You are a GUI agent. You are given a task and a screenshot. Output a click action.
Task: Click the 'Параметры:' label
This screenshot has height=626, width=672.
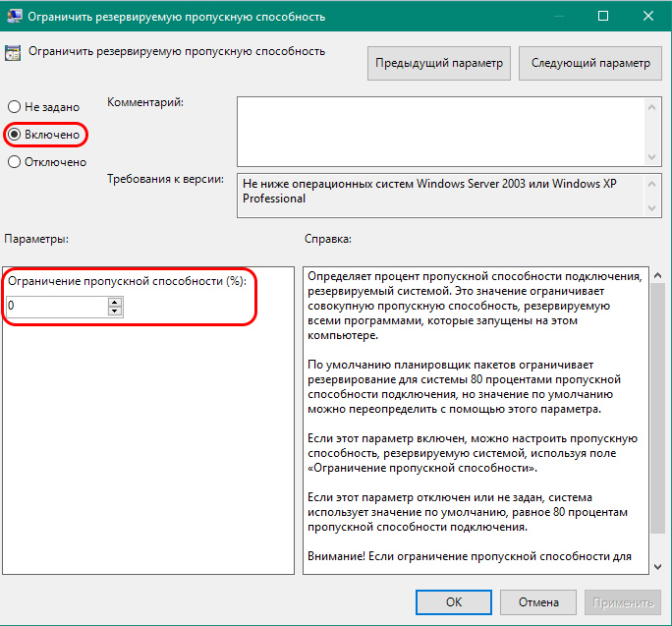click(x=36, y=239)
